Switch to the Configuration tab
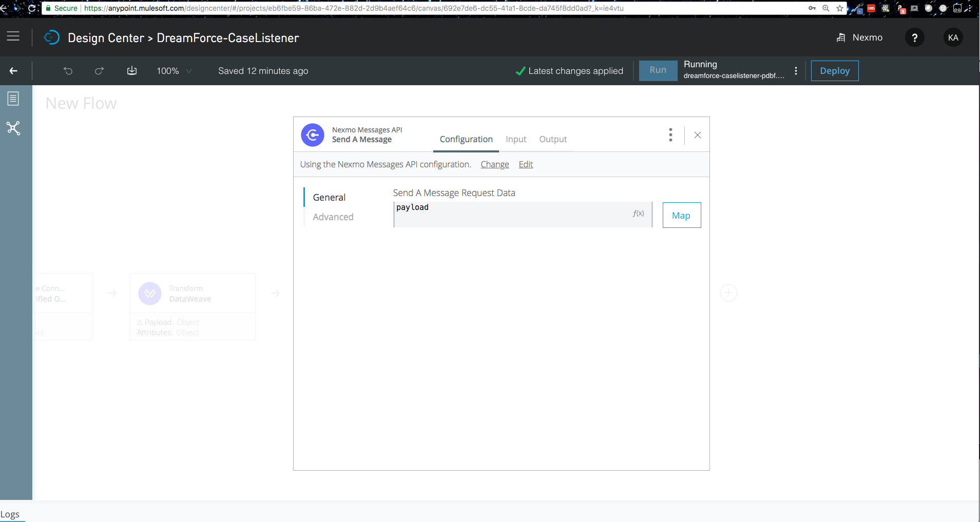 coord(466,139)
